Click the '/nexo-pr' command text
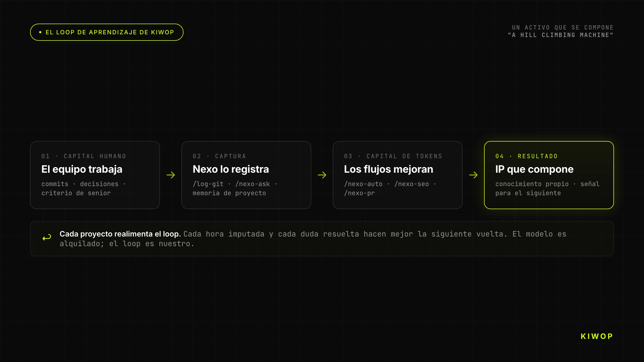The width and height of the screenshot is (644, 362). [x=359, y=193]
